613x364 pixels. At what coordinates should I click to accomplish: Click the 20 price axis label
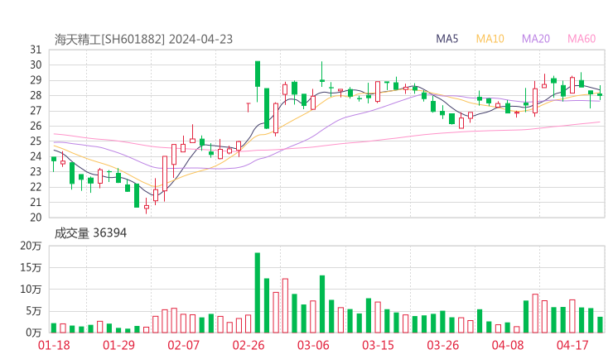(x=36, y=218)
